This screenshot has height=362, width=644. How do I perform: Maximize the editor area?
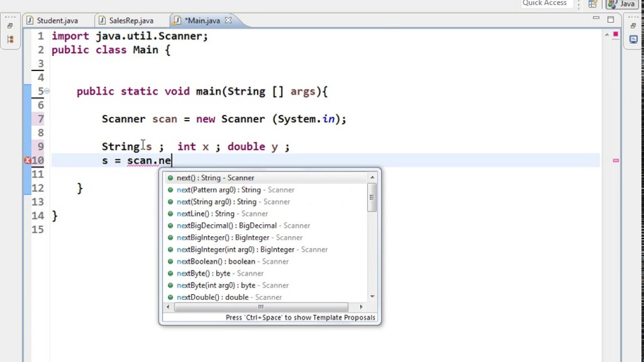[x=610, y=20]
